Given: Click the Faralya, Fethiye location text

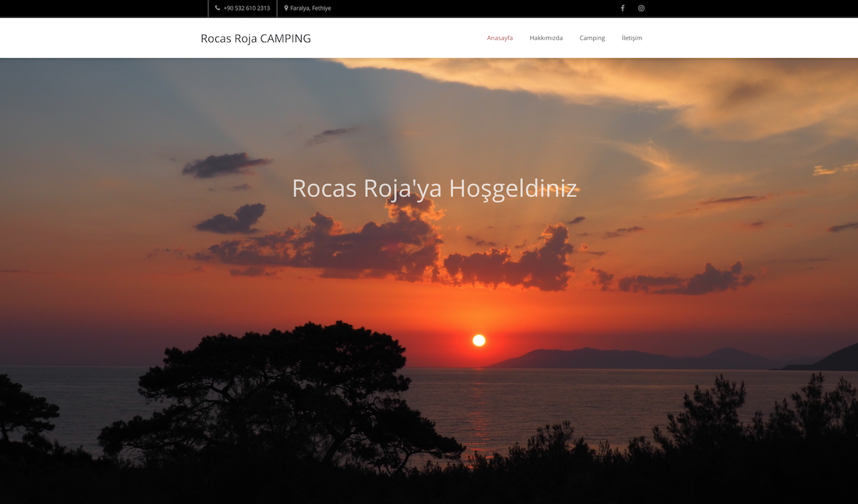Looking at the screenshot, I should (310, 8).
